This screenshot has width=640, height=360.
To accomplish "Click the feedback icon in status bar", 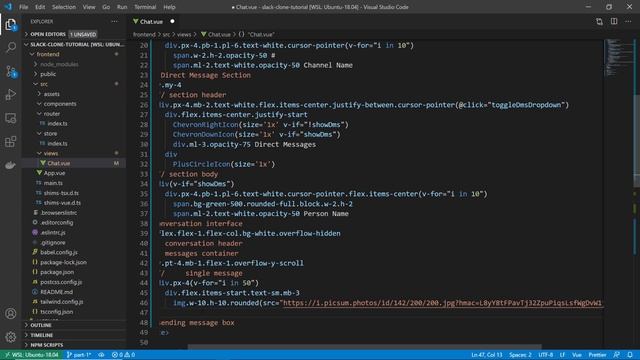I will [x=616, y=355].
